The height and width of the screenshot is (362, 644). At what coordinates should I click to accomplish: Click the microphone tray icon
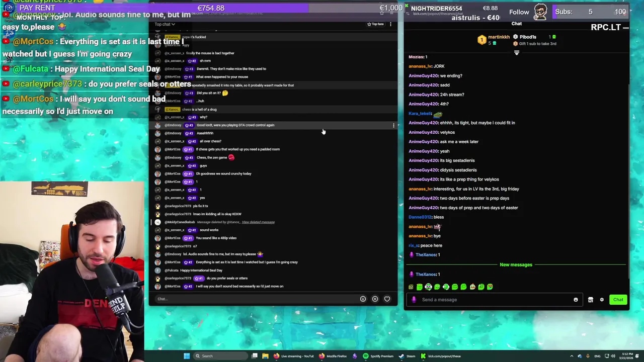588,356
